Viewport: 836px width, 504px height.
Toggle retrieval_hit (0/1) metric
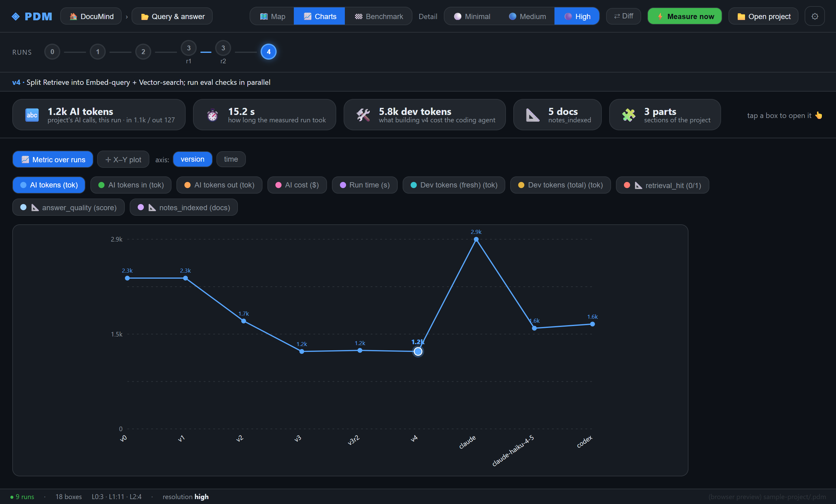662,185
